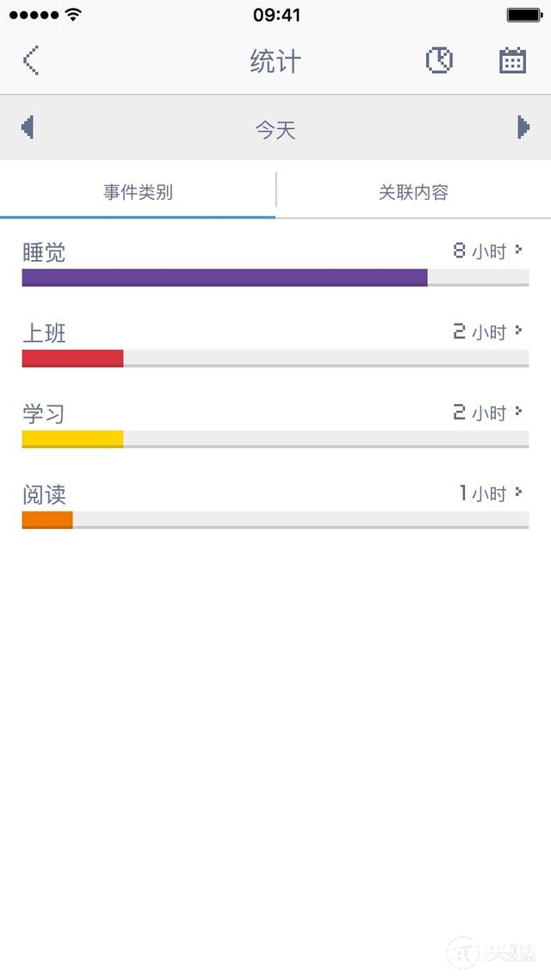Go to previous day with left arrow
551x980 pixels.
point(28,127)
